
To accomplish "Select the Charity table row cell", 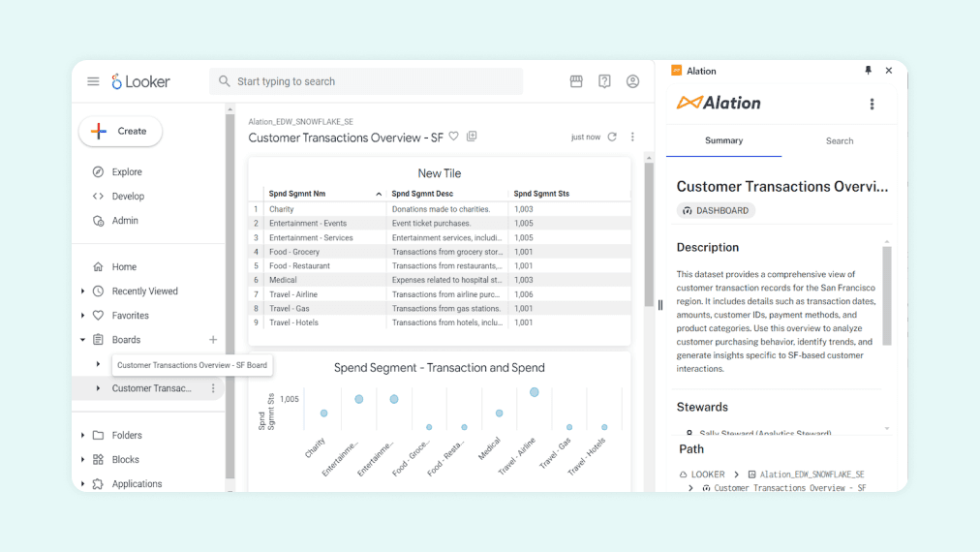I will (x=281, y=209).
